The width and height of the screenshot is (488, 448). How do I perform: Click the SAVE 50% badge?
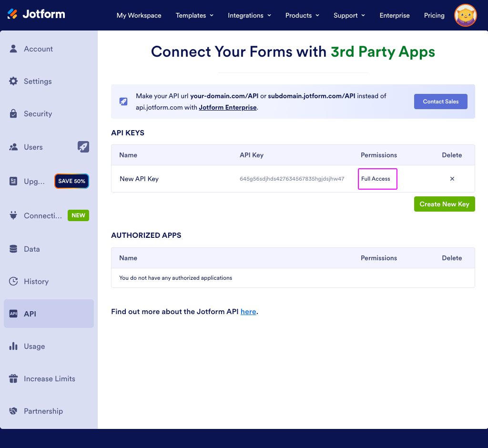pyautogui.click(x=71, y=181)
